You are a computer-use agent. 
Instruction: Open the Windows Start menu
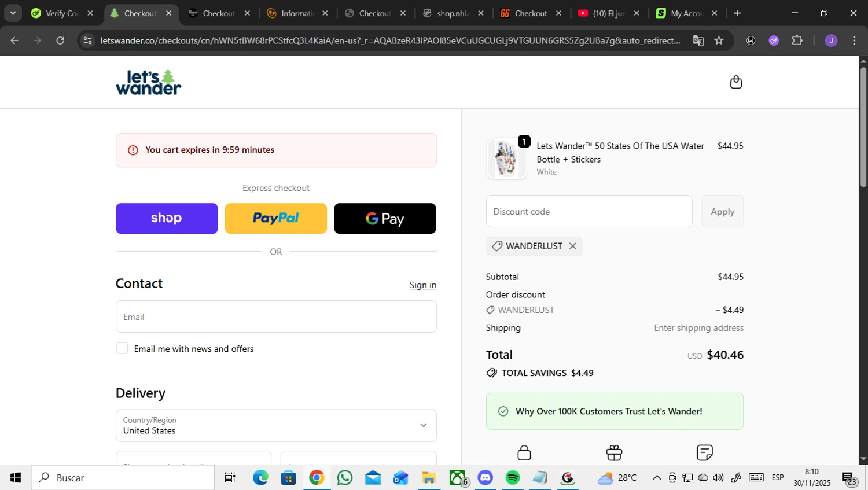16,478
